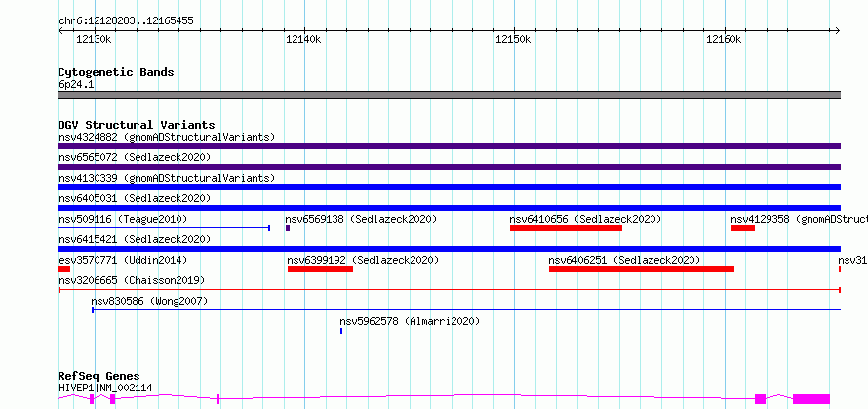The height and width of the screenshot is (409, 868).
Task: Click the 12140k ruler label
Action: pyautogui.click(x=302, y=39)
